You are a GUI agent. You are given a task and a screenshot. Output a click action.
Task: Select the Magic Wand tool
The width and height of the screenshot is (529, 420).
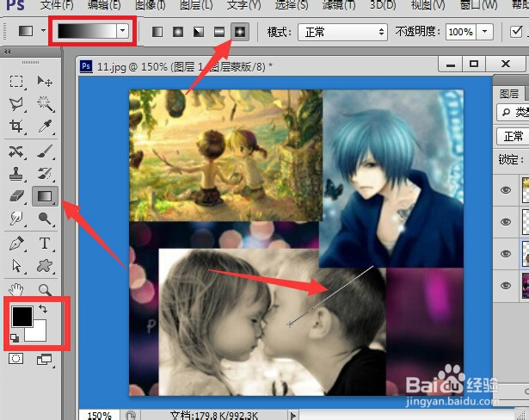pos(45,104)
